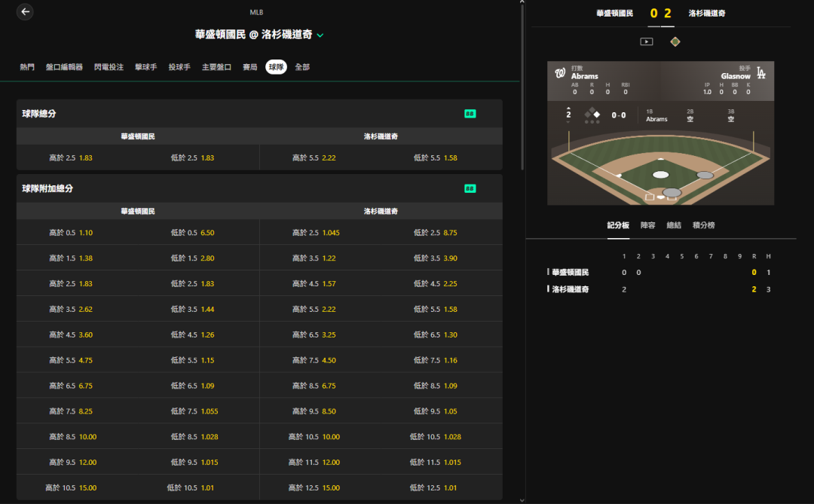814x504 pixels.
Task: Click the green BB badge in 球隊總分
Action: coord(470,114)
